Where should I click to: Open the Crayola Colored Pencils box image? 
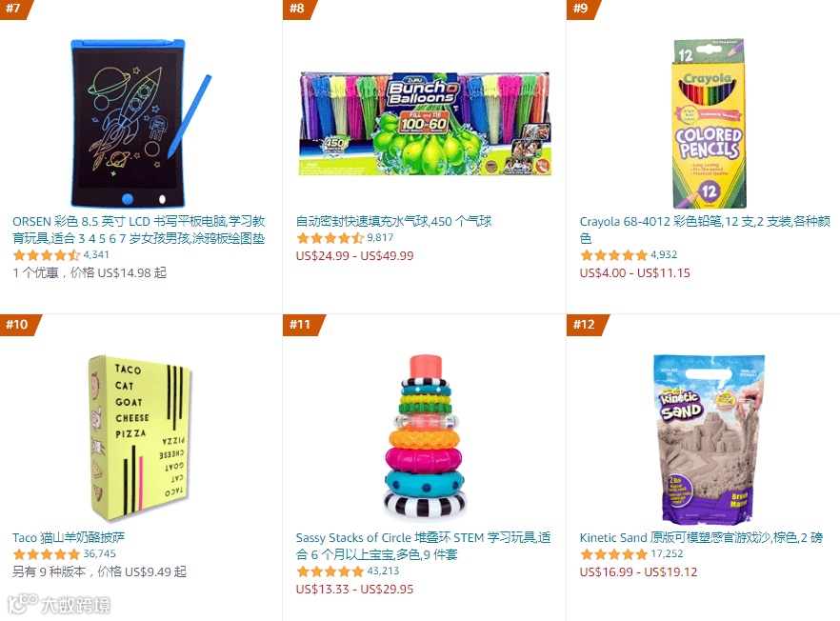point(709,123)
